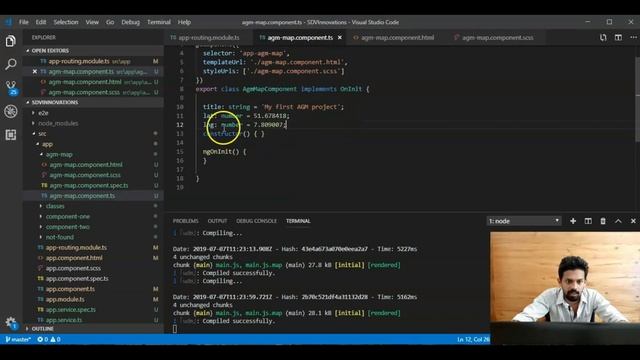The height and width of the screenshot is (360, 640).
Task: Open the Selection menu
Action: click(66, 22)
